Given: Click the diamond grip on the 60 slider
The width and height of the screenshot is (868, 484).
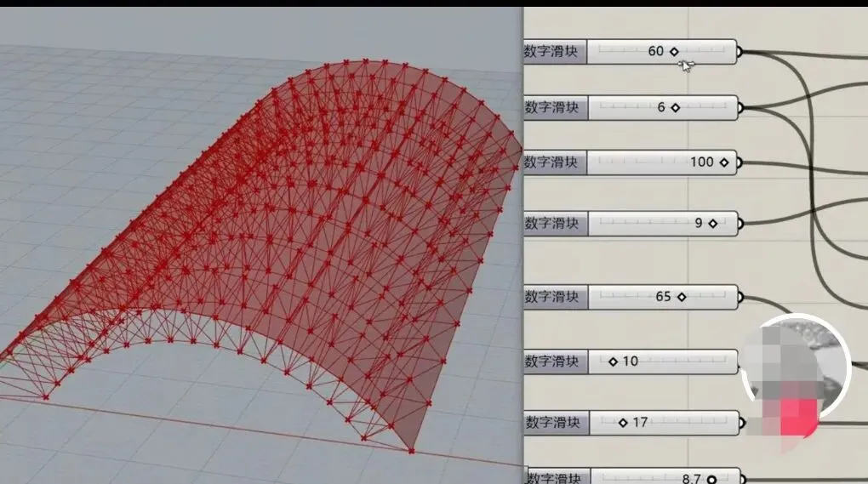Looking at the screenshot, I should coord(674,51).
